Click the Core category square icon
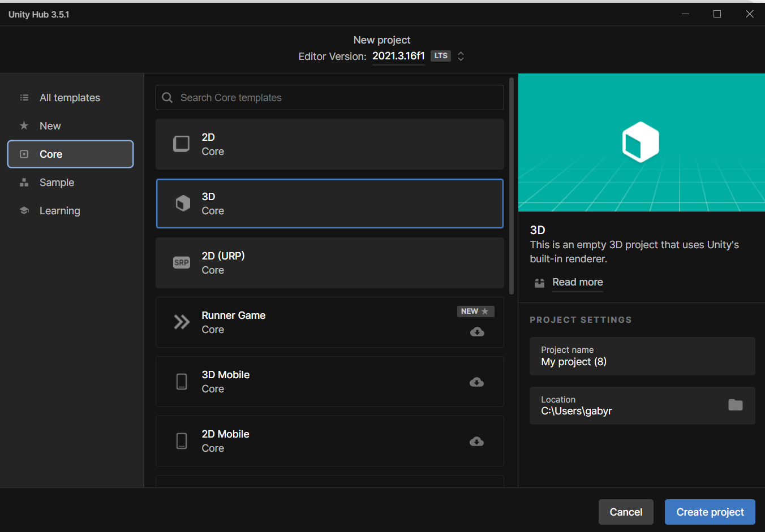Image resolution: width=765 pixels, height=532 pixels. [x=24, y=154]
